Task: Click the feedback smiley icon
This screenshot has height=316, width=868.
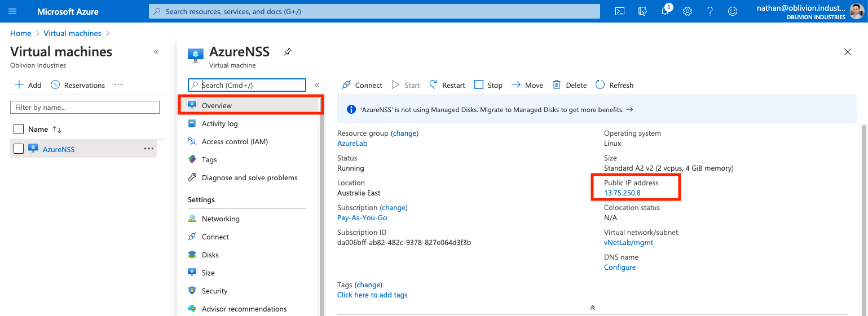Action: 733,11
